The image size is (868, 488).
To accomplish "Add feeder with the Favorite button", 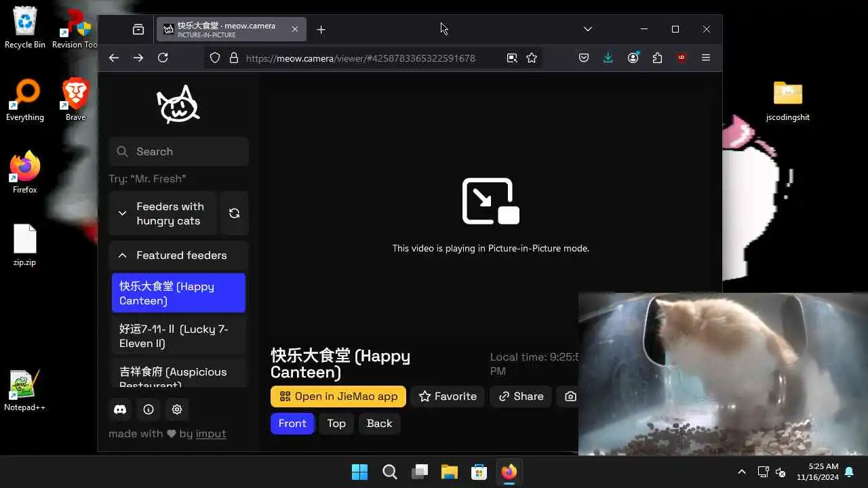I will pyautogui.click(x=448, y=396).
